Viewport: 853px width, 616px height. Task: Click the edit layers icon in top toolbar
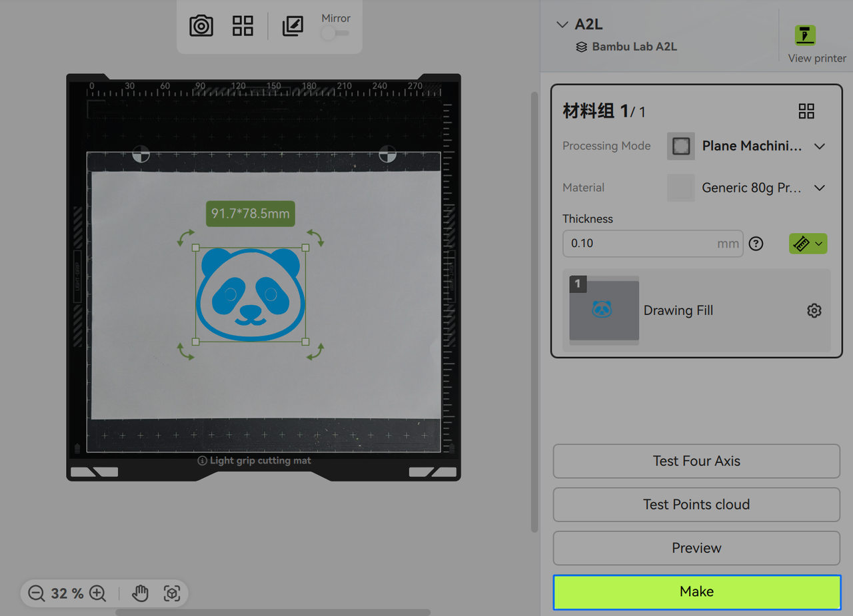click(x=293, y=26)
